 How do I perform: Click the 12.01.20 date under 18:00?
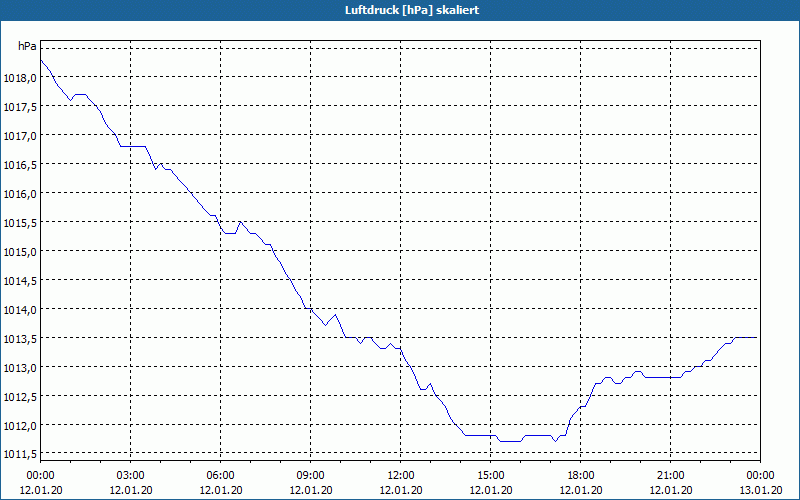click(581, 490)
